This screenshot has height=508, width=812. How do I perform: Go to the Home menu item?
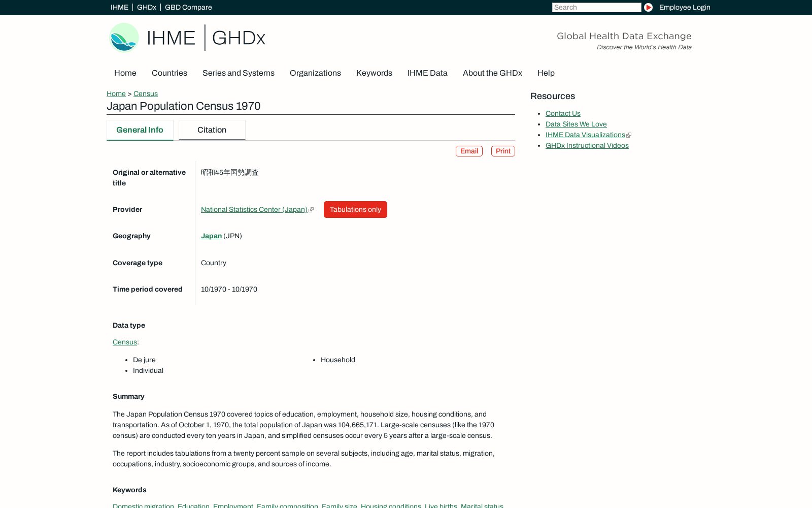[125, 73]
